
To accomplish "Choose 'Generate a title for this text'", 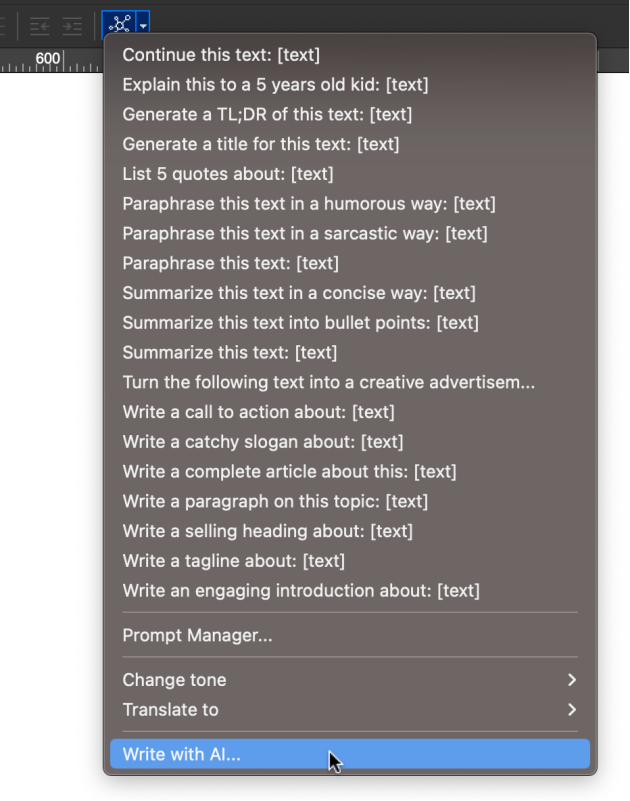I will pos(261,144).
